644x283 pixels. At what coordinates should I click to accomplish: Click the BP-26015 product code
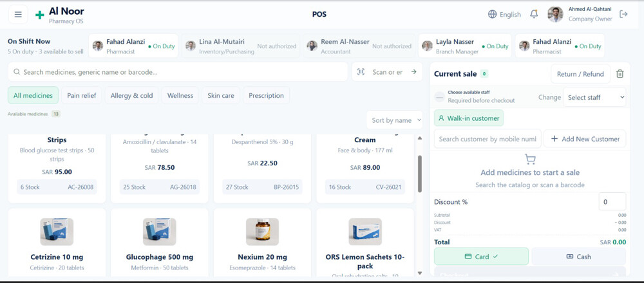[287, 187]
